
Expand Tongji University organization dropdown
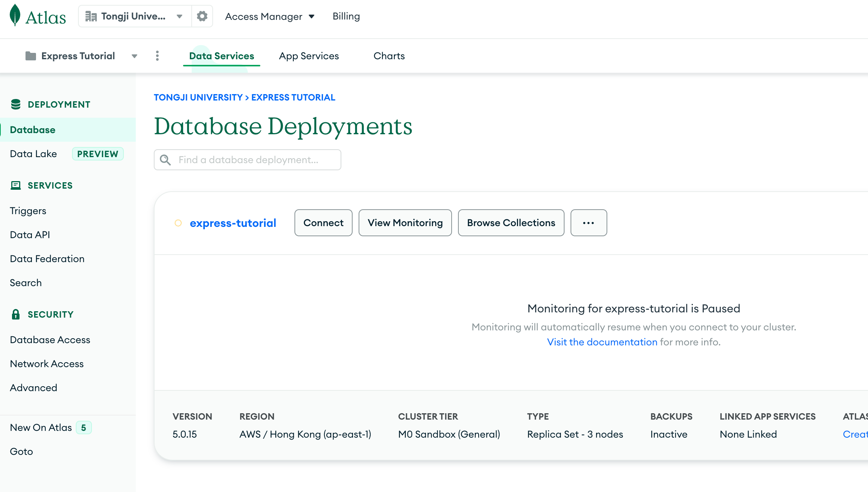click(180, 16)
